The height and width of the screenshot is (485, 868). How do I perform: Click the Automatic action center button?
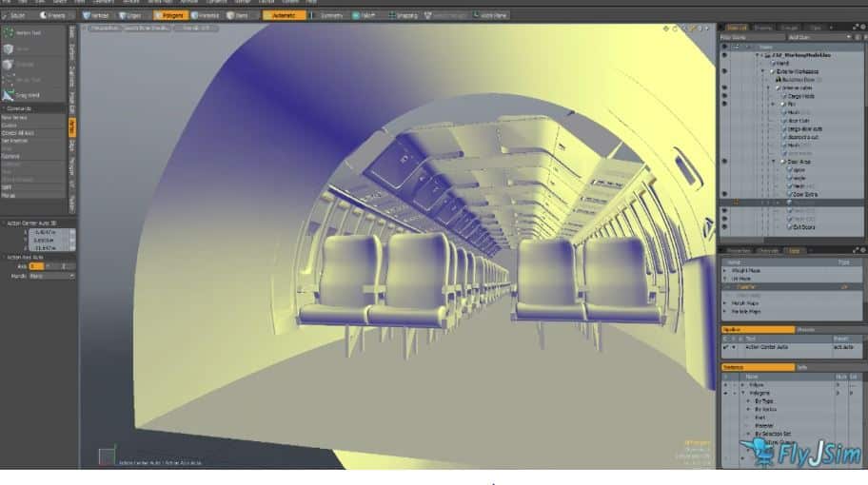click(285, 15)
